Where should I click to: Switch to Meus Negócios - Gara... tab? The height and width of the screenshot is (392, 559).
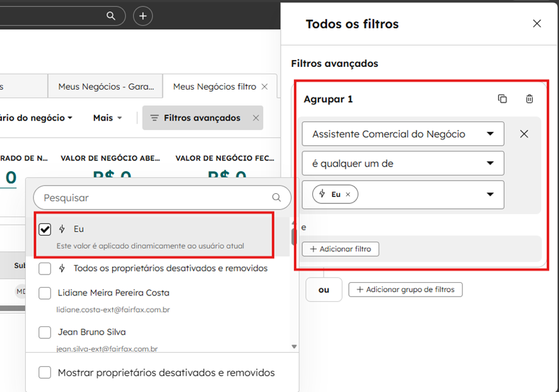pyautogui.click(x=105, y=86)
